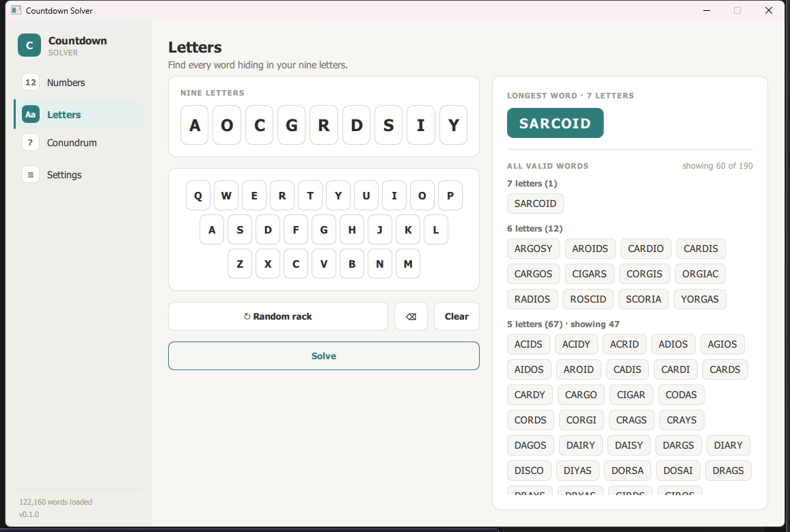The width and height of the screenshot is (790, 532).
Task: Select SARCOID chip under 7 letters
Action: [535, 204]
